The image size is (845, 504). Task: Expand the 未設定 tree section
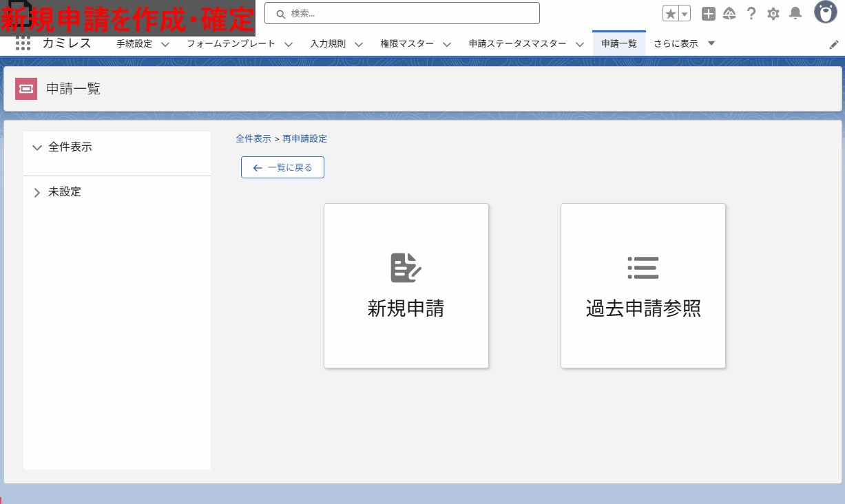37,192
